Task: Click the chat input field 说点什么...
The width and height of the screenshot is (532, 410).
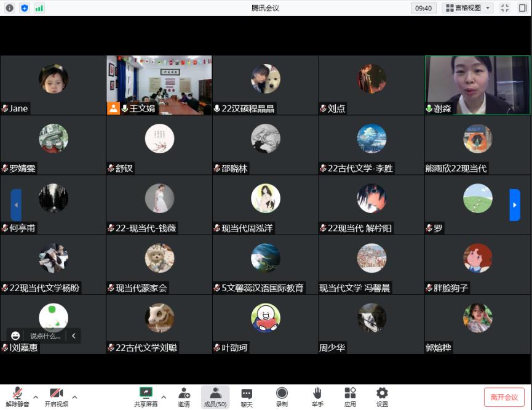Action: click(46, 336)
